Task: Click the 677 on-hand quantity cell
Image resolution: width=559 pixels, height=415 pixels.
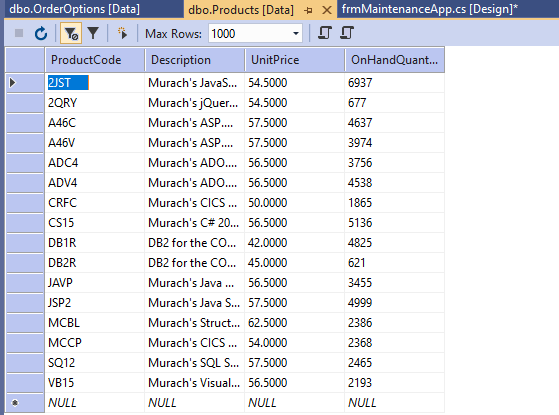Action: [395, 103]
